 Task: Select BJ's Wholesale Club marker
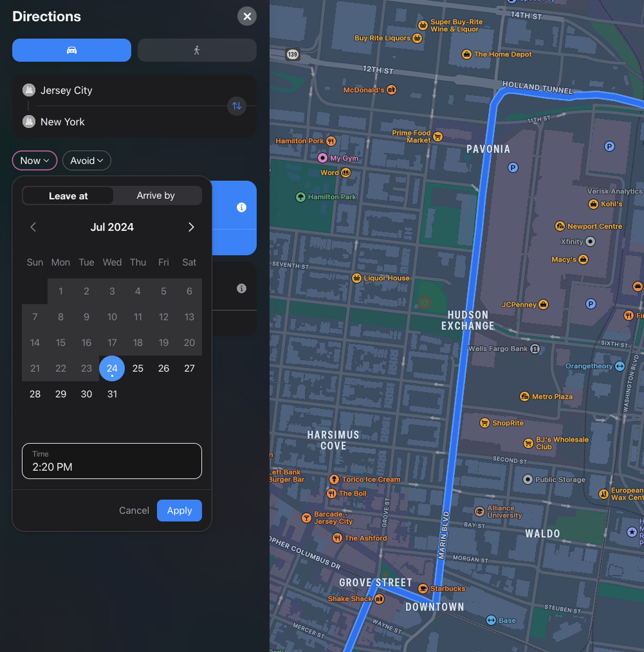click(x=528, y=443)
